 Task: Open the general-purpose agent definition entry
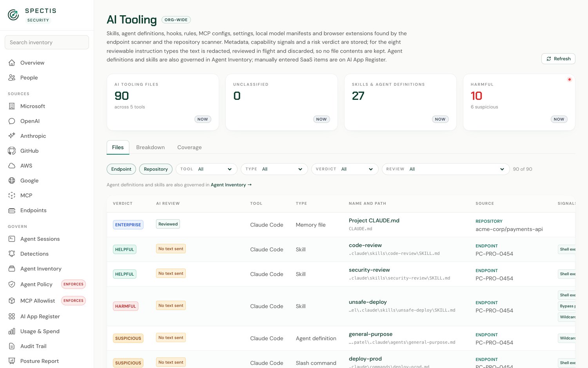pos(370,334)
